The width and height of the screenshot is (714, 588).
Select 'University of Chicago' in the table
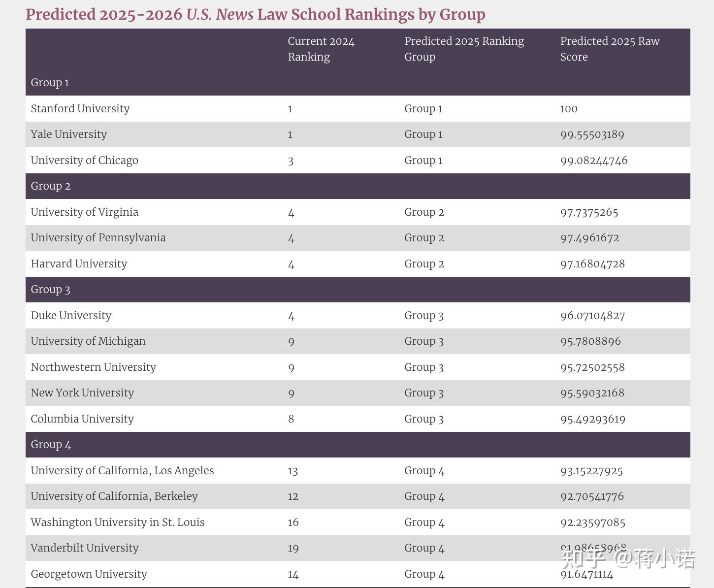[x=84, y=160]
